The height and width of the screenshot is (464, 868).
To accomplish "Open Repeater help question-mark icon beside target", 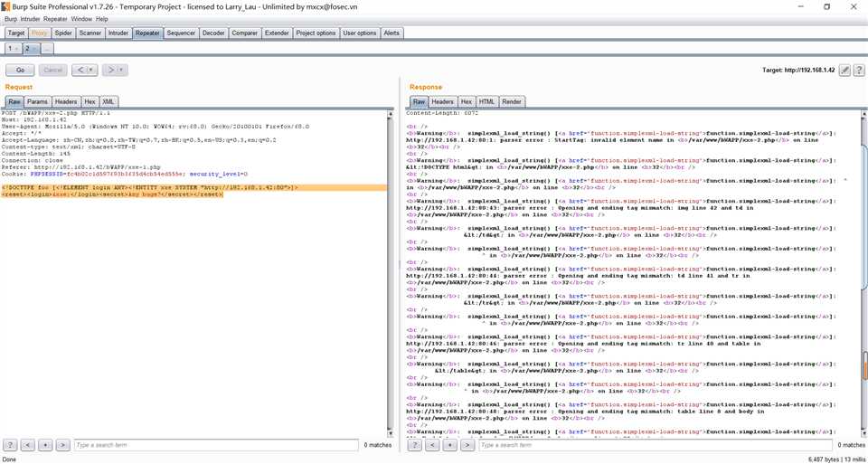I will [x=859, y=71].
